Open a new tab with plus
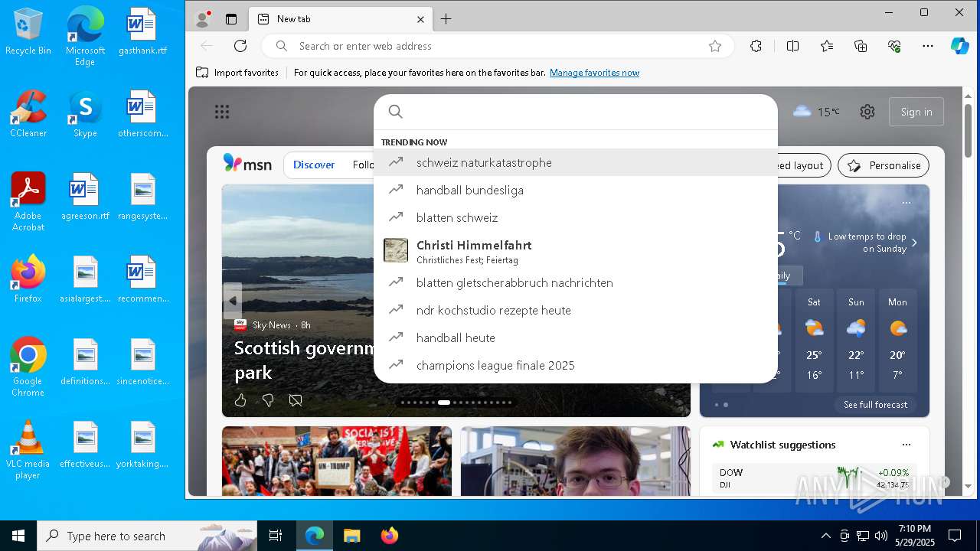This screenshot has width=980, height=551. [446, 19]
